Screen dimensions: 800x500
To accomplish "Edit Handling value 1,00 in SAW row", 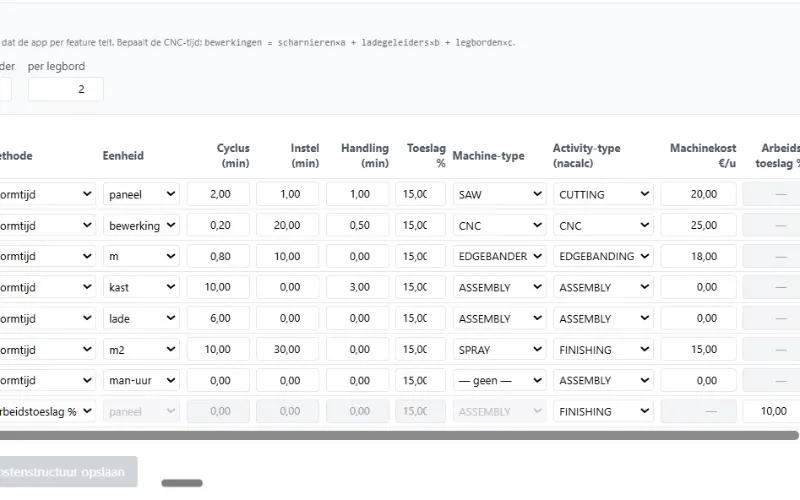I will pos(358,194).
